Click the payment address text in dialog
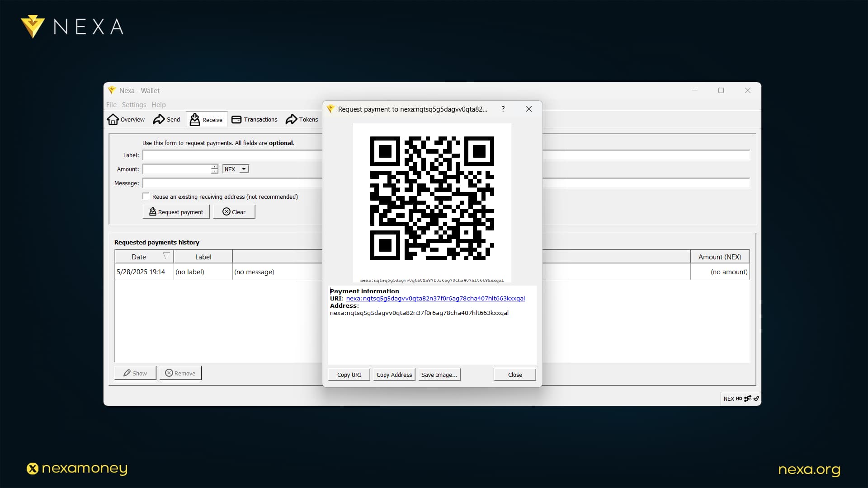868x488 pixels. pyautogui.click(x=419, y=313)
